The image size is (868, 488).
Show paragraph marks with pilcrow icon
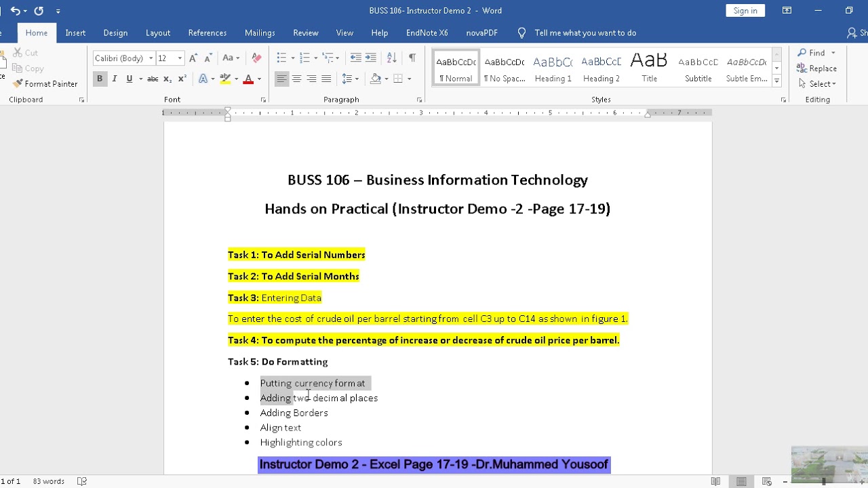[x=412, y=58]
